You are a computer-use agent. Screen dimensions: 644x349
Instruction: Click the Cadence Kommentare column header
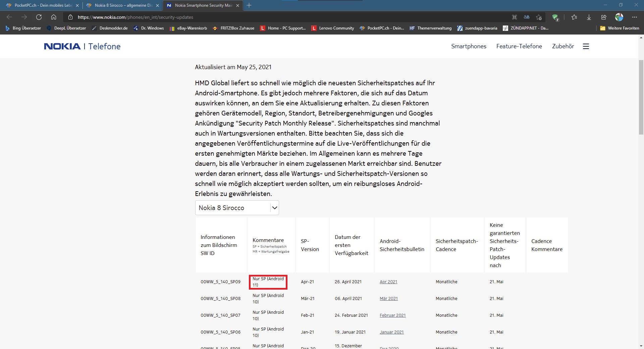click(x=547, y=245)
